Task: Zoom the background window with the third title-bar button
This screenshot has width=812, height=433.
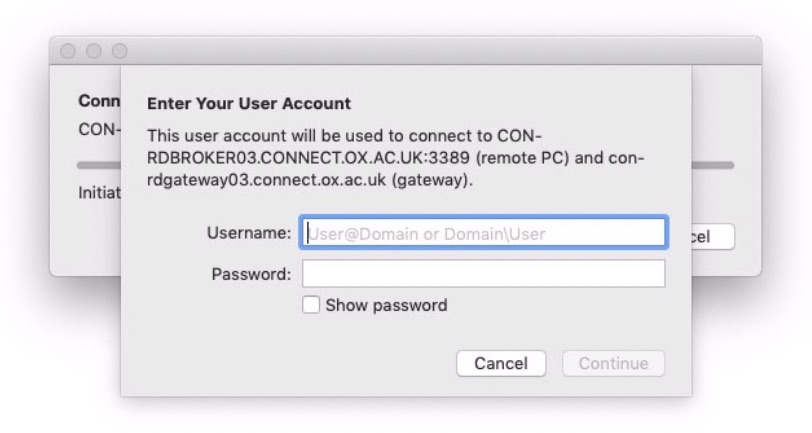Action: (x=119, y=50)
